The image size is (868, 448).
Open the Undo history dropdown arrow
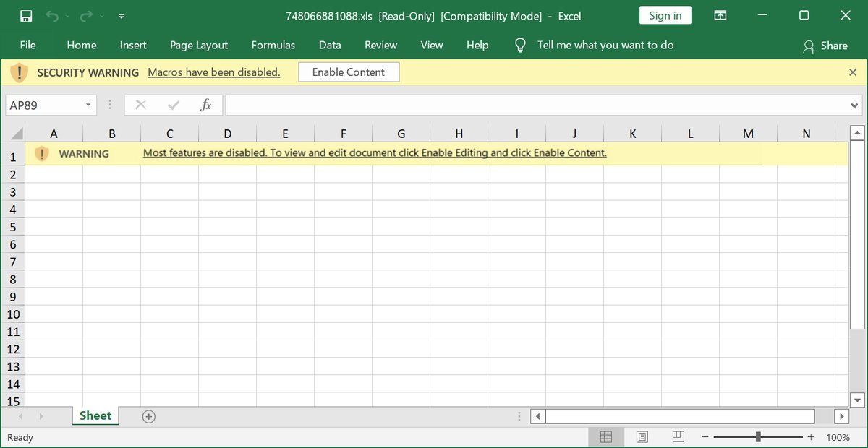click(x=68, y=16)
